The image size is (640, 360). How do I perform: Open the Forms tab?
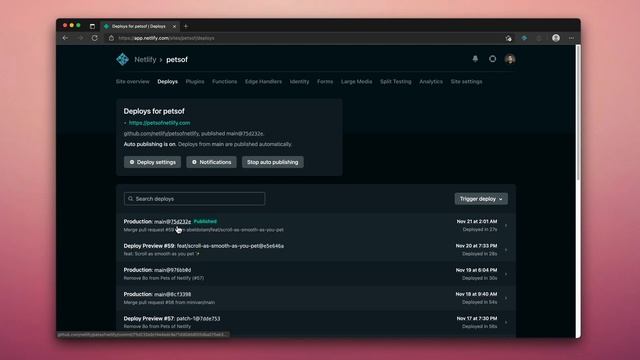coord(325,82)
